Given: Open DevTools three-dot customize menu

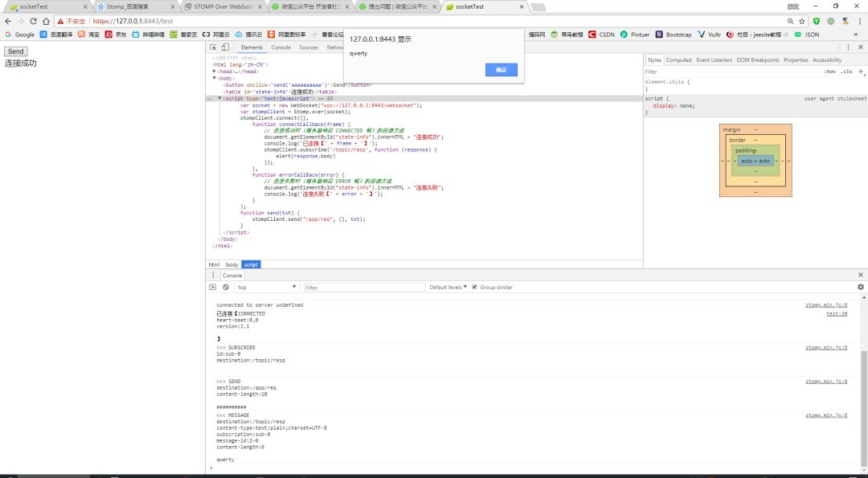Looking at the screenshot, I should pyautogui.click(x=848, y=47).
